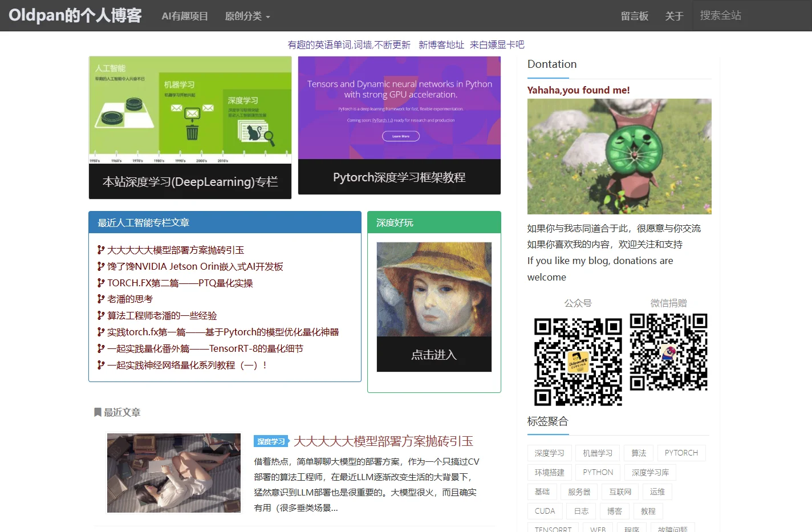Open article 一起实践量化番外篇——TensorRT-8的量化细节
The image size is (812, 532).
(x=205, y=348)
